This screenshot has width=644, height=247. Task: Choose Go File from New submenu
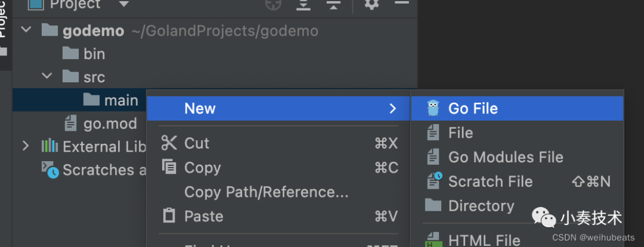pyautogui.click(x=473, y=109)
